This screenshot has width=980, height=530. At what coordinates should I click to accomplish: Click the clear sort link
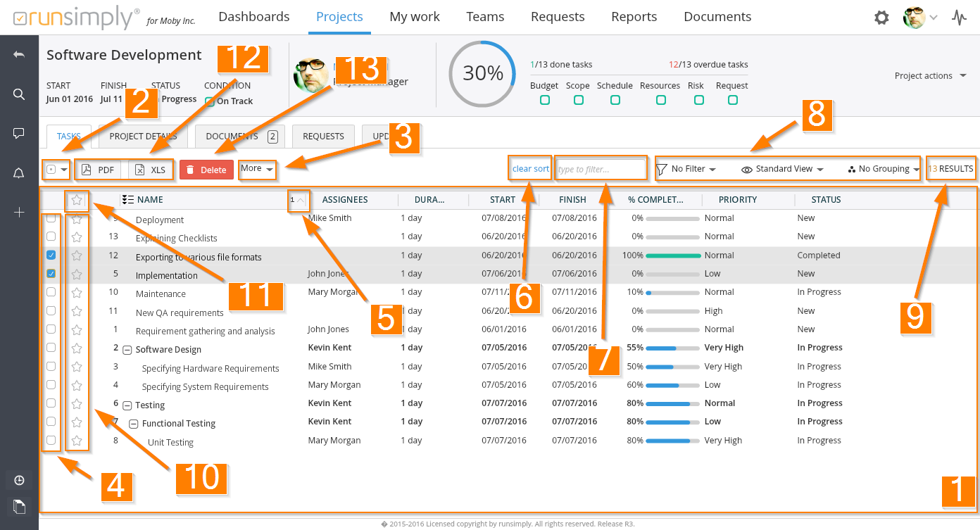(531, 169)
